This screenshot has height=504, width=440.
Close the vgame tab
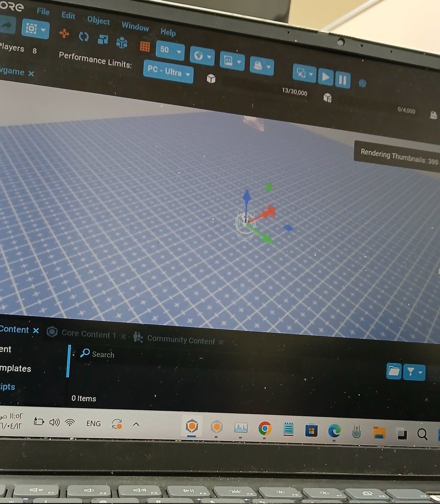[31, 73]
